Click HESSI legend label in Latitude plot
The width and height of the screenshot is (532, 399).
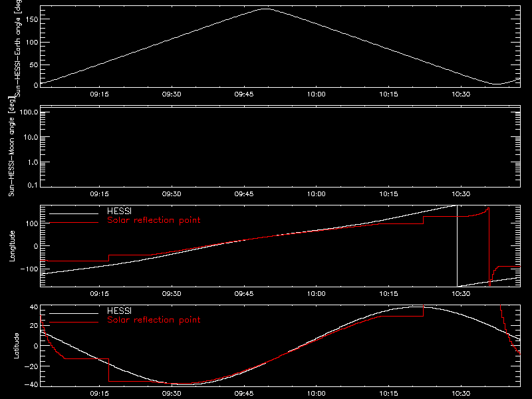coord(120,311)
